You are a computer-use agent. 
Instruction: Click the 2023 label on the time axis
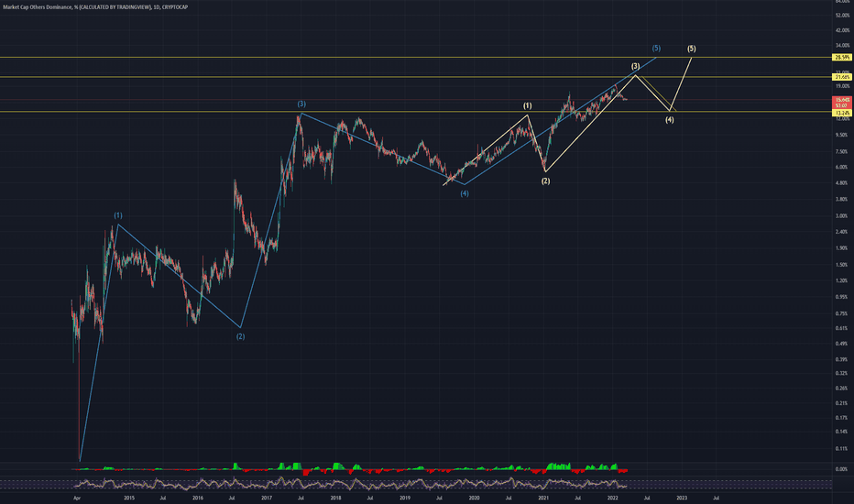682,498
